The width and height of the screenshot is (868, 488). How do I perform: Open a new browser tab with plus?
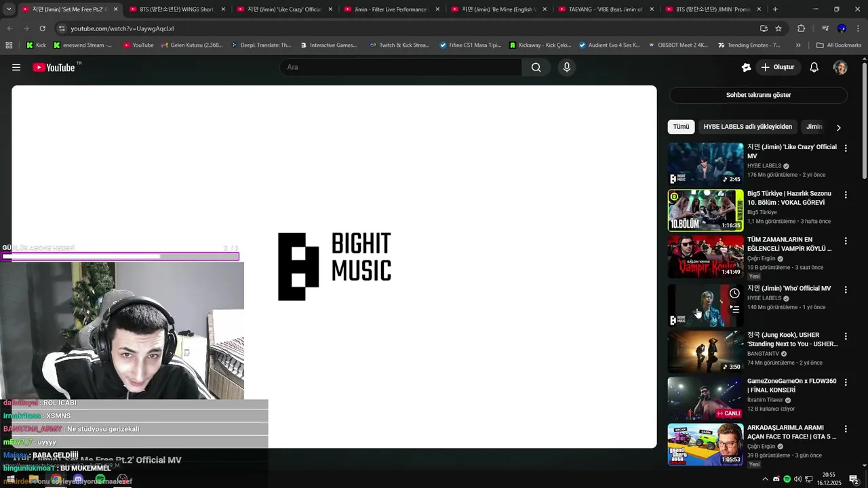(x=775, y=9)
